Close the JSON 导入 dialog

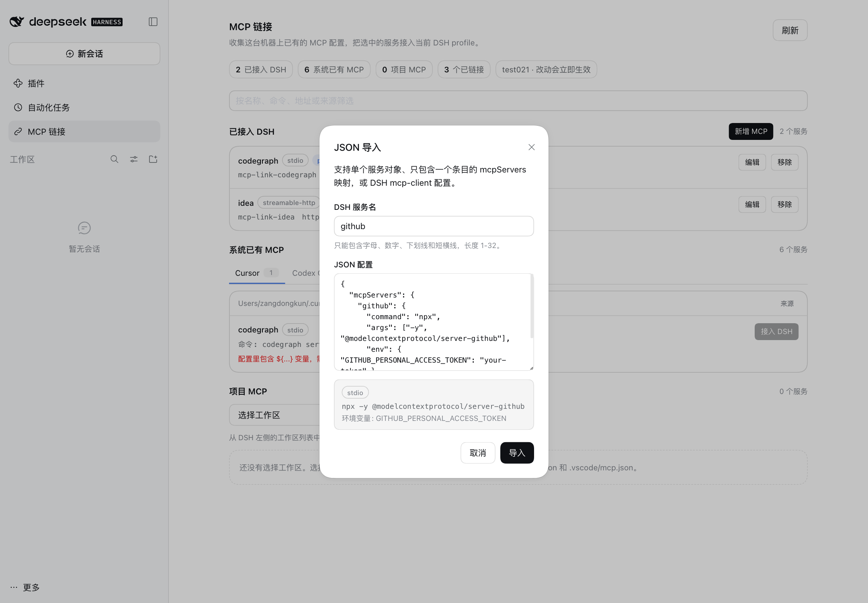[x=532, y=147]
